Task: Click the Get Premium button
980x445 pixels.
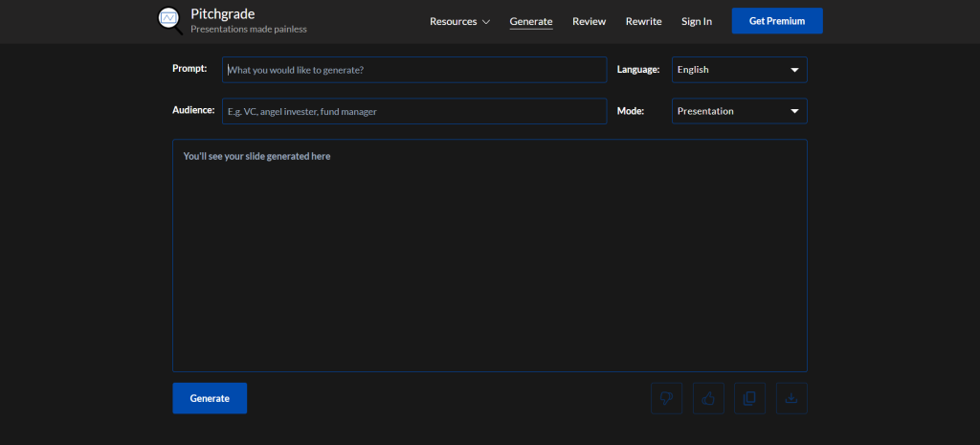Action: tap(776, 21)
